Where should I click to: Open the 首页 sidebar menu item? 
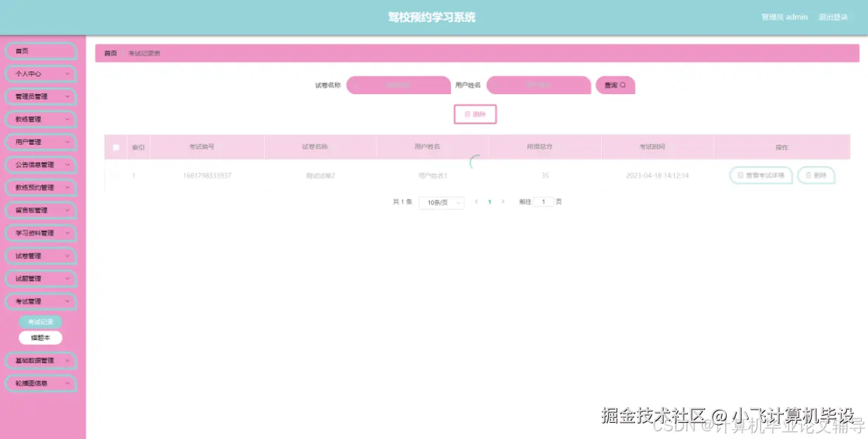pos(41,51)
